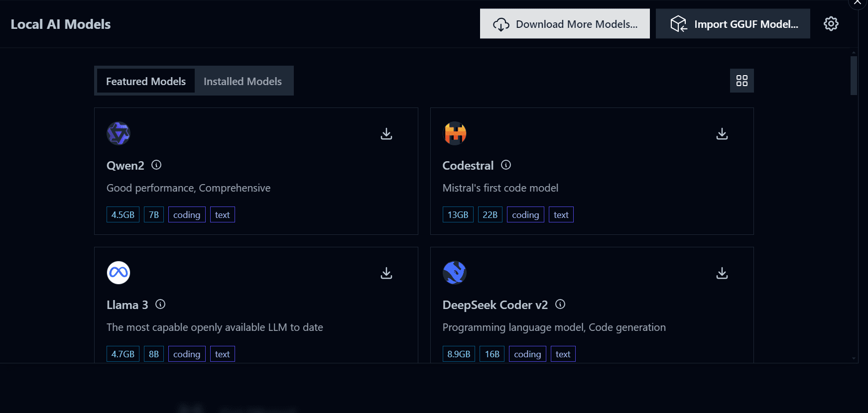
Task: Click Import GGUF Model button
Action: click(x=733, y=23)
